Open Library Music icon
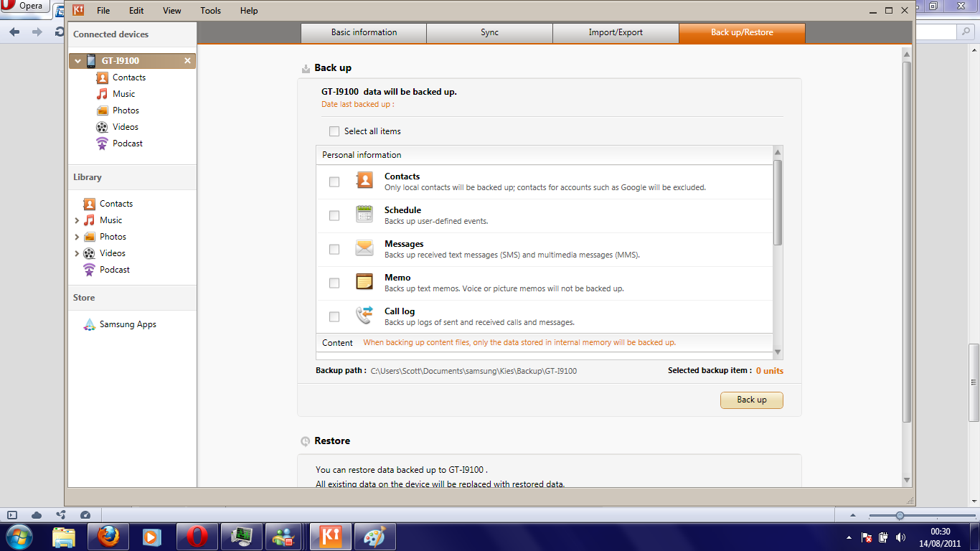Viewport: 980px width, 551px height. (x=89, y=220)
